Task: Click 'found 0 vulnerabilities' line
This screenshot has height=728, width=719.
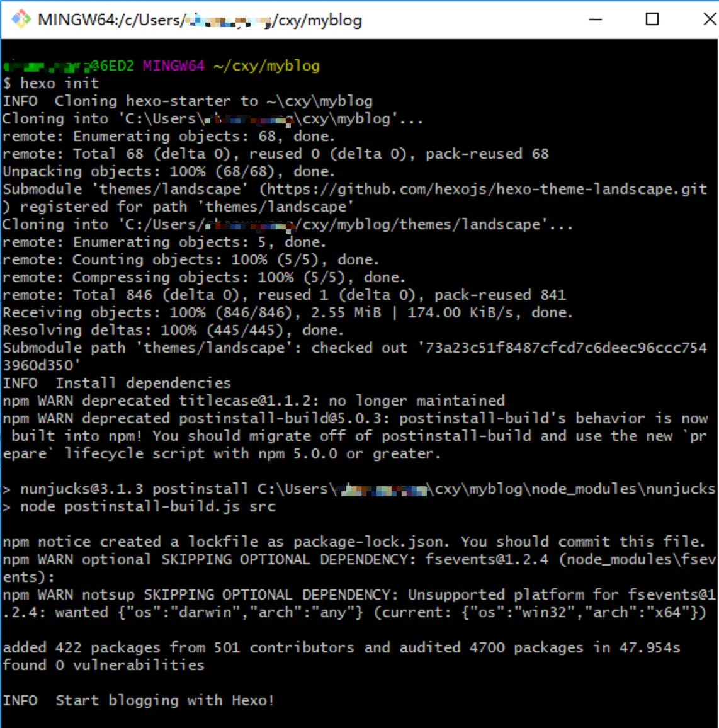Action: click(103, 666)
